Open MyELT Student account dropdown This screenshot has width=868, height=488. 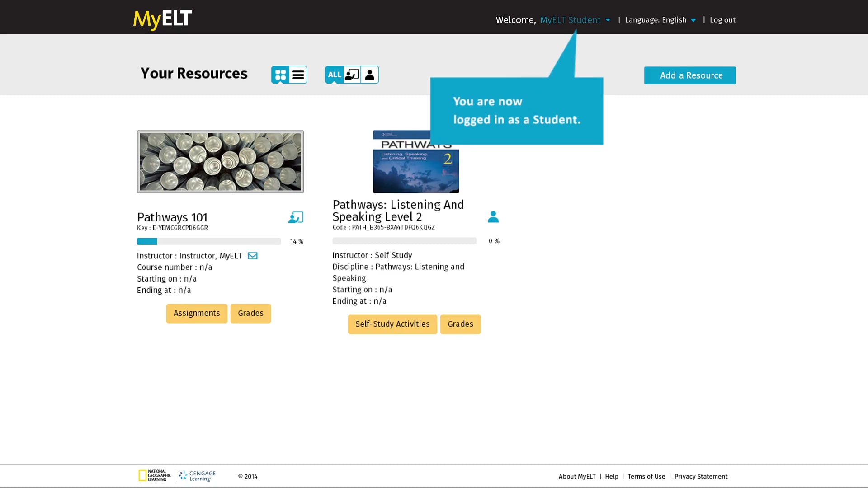(575, 20)
